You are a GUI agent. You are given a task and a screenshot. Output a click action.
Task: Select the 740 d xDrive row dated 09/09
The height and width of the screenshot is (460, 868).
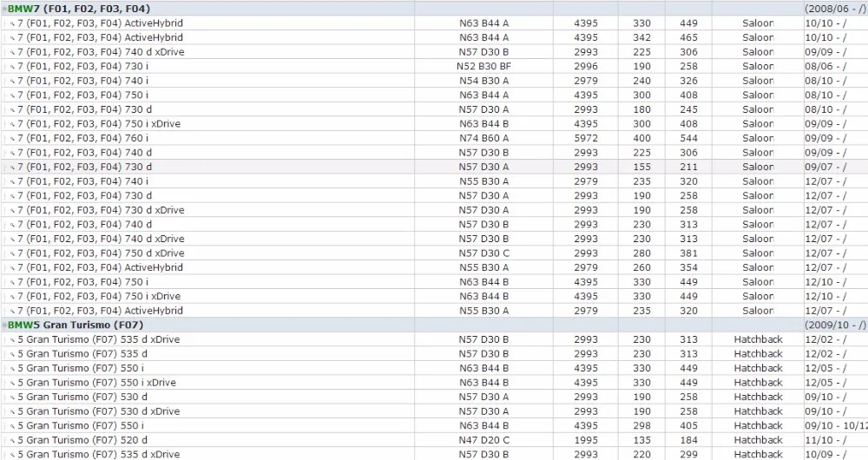click(x=434, y=52)
